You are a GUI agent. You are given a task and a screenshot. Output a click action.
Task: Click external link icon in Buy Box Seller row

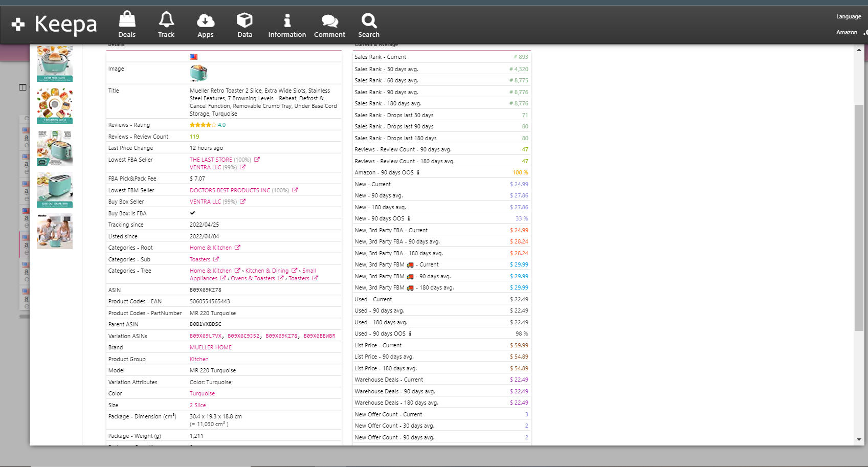[242, 202]
